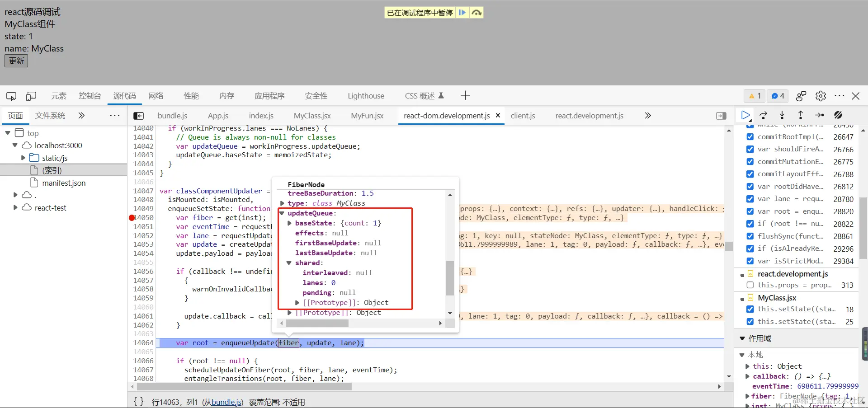The width and height of the screenshot is (868, 408).
Task: Step into next function call
Action: point(782,115)
